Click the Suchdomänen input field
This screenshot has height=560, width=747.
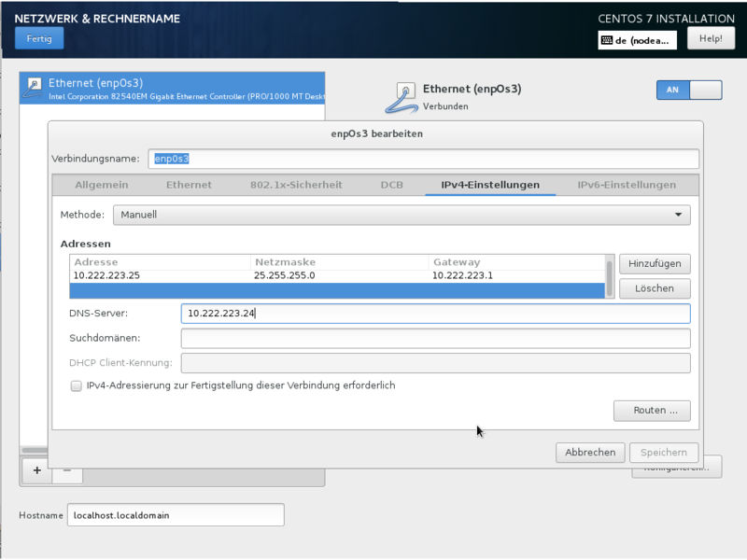point(435,338)
